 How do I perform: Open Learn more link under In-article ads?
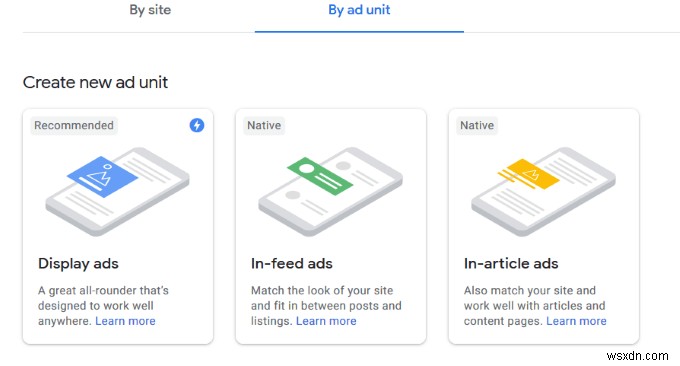576,321
